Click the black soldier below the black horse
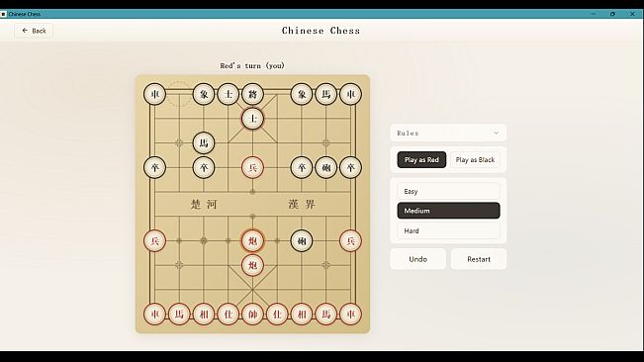The width and height of the screenshot is (644, 362). (x=204, y=167)
